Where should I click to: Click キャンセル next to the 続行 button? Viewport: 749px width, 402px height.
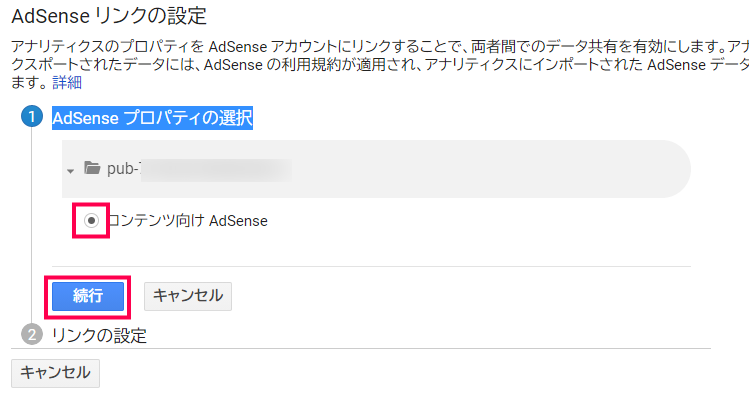coord(188,296)
